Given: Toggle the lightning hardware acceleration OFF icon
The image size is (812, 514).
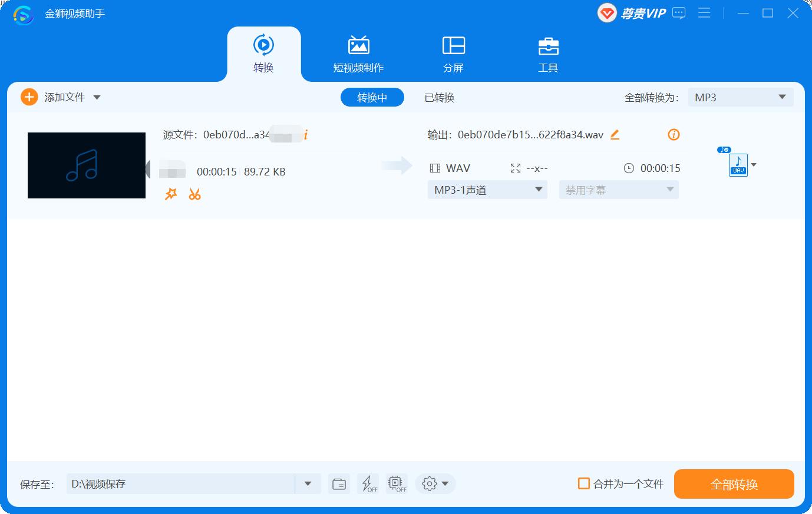Looking at the screenshot, I should coord(368,483).
